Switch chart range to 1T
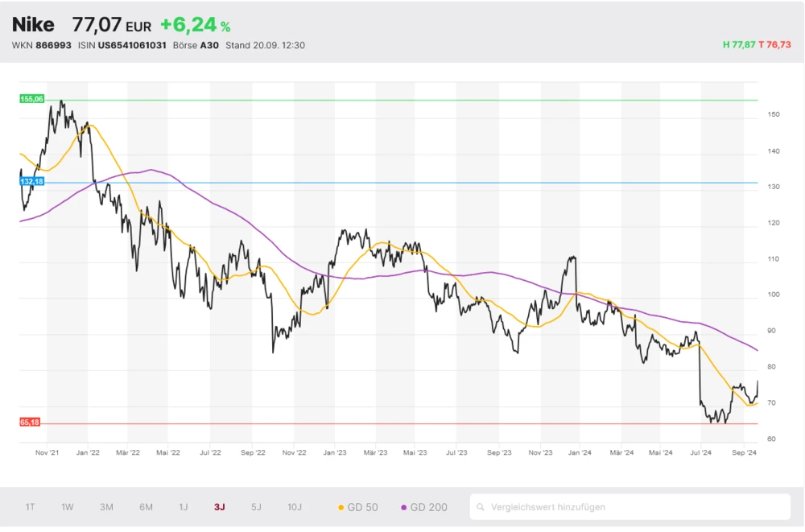Viewport: 805px width, 532px height. [30, 507]
